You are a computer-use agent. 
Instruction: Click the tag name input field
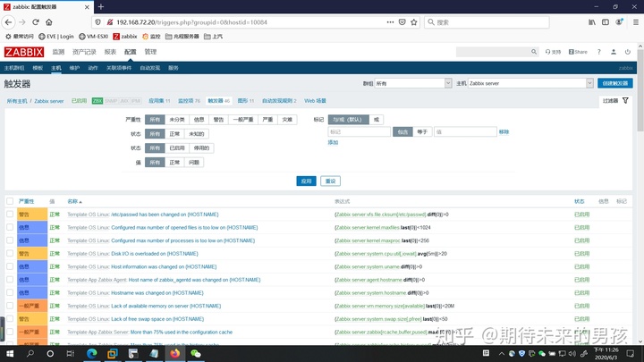359,131
